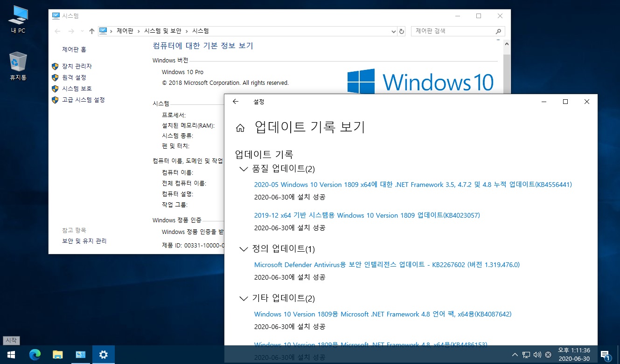Launch Microsoft Edge from taskbar

click(35, 355)
